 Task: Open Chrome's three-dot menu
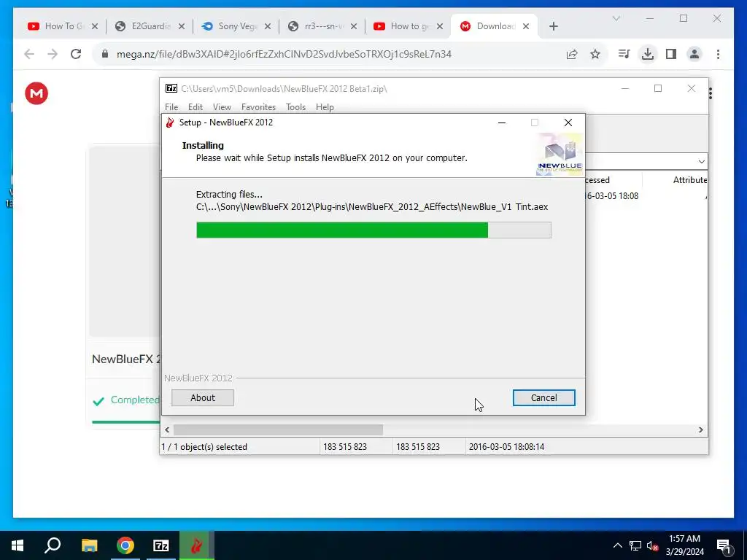tap(718, 54)
